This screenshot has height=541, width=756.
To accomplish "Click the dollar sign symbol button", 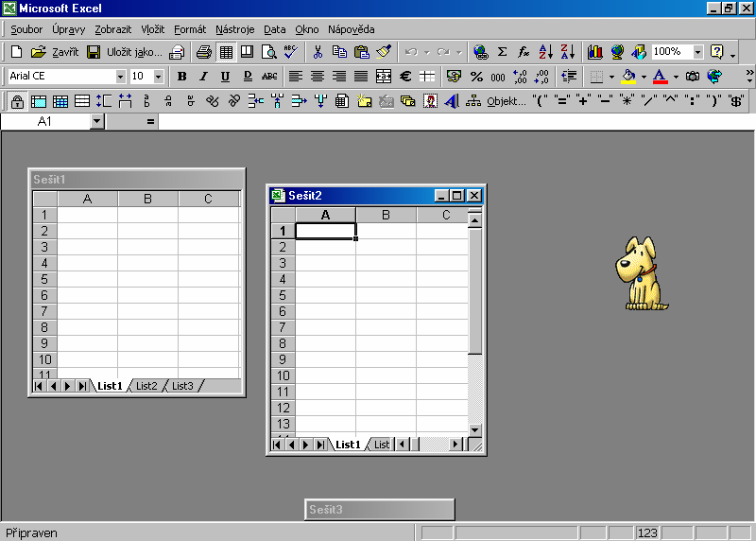I will point(736,101).
